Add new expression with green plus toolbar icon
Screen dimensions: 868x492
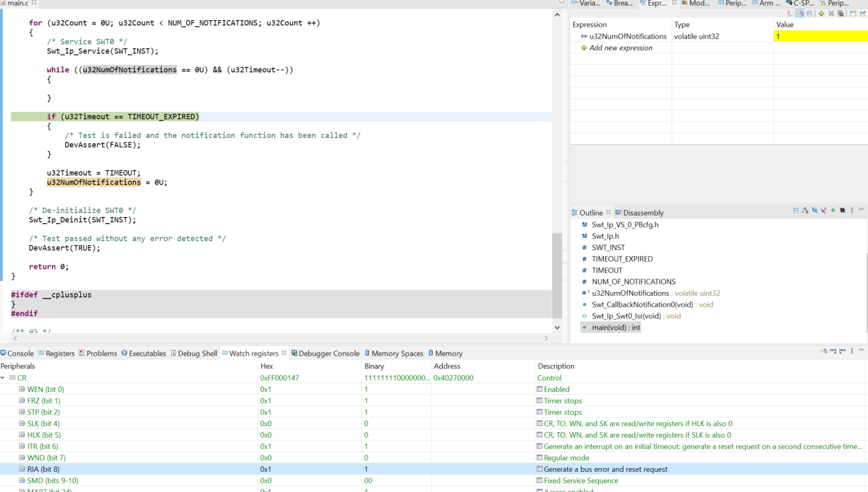point(822,13)
